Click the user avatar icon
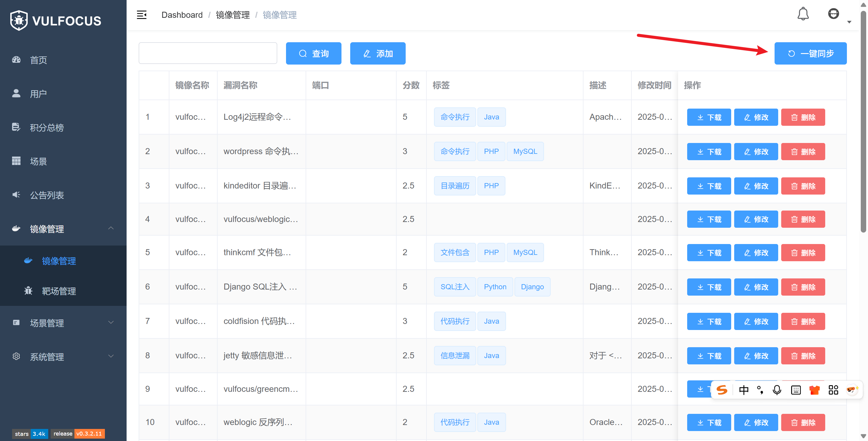This screenshot has height=441, width=868. pyautogui.click(x=834, y=14)
